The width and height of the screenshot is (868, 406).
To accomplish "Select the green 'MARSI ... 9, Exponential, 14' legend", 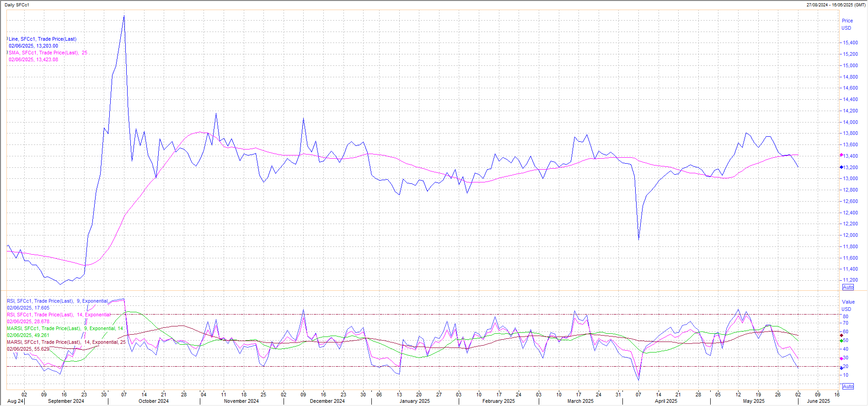I will [x=65, y=329].
